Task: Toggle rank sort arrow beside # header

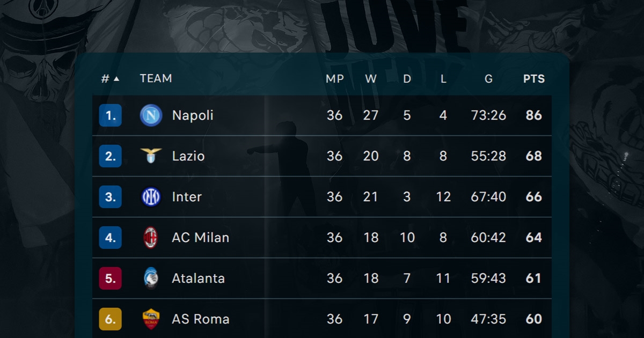Action: (x=116, y=79)
